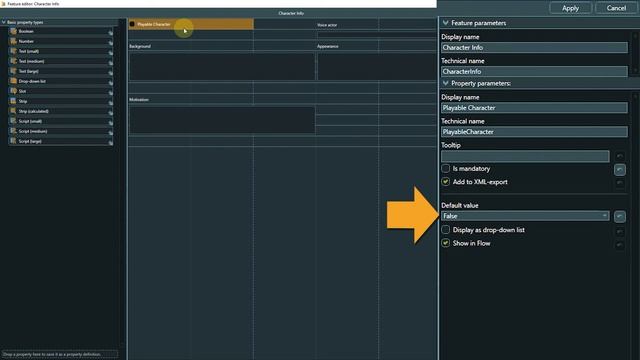
Task: Select the Motivation text area in template
Action: [x=222, y=120]
